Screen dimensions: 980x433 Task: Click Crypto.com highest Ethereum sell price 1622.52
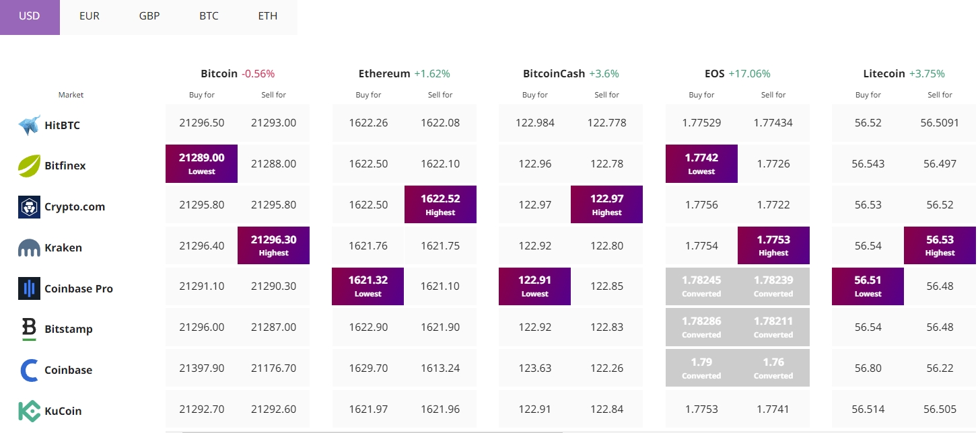point(440,204)
